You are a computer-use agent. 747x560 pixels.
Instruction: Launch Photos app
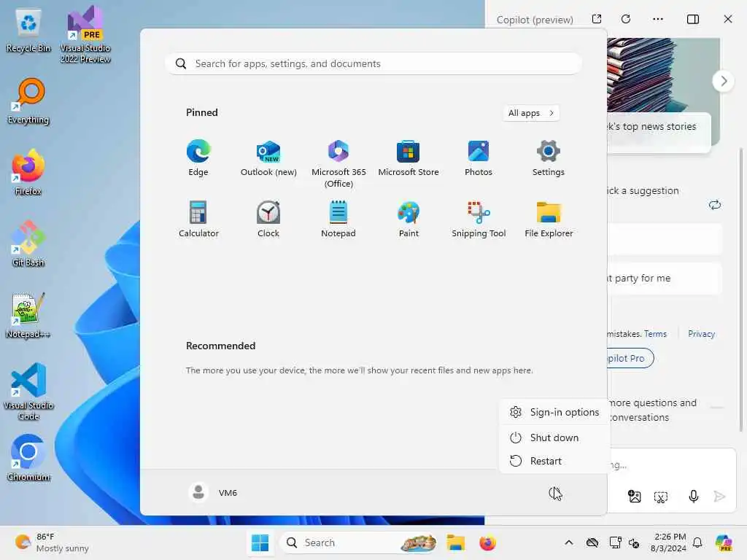coord(479,158)
